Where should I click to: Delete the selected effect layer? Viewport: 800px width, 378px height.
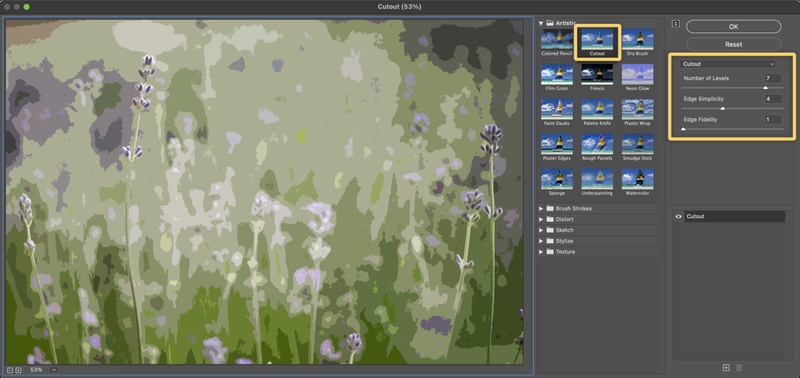(x=739, y=368)
